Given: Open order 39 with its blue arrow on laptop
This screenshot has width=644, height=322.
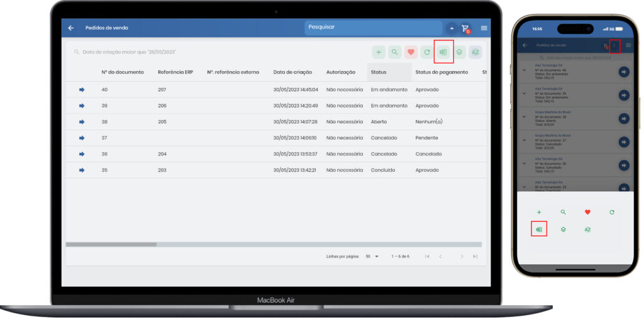Looking at the screenshot, I should [x=82, y=106].
